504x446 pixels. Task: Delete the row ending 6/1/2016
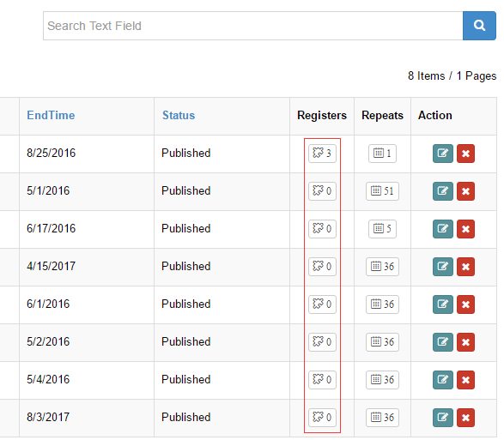[465, 304]
